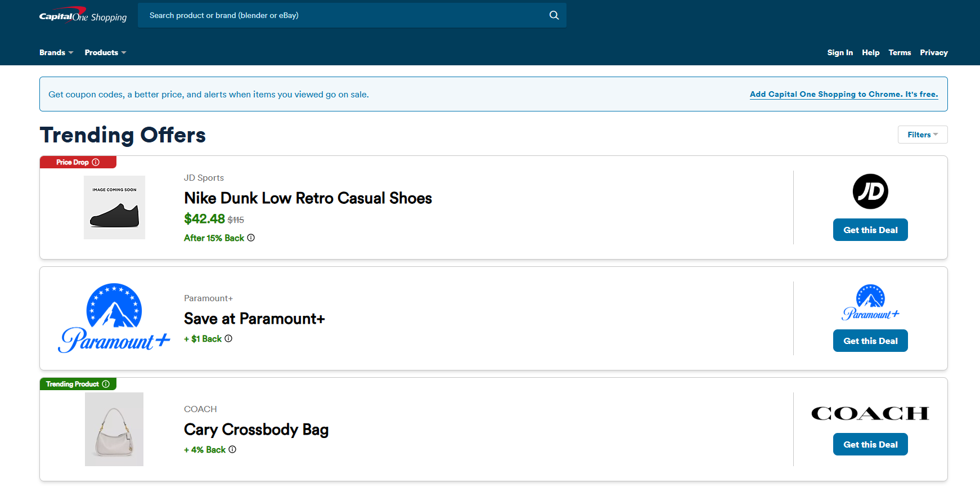Image resolution: width=980 pixels, height=487 pixels.
Task: Open the Terms link
Action: [900, 52]
